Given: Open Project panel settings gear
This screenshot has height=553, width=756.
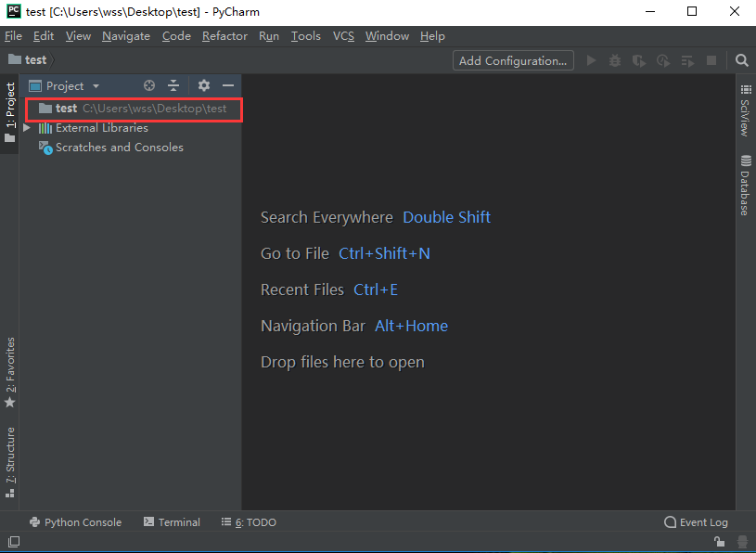Looking at the screenshot, I should pos(204,85).
